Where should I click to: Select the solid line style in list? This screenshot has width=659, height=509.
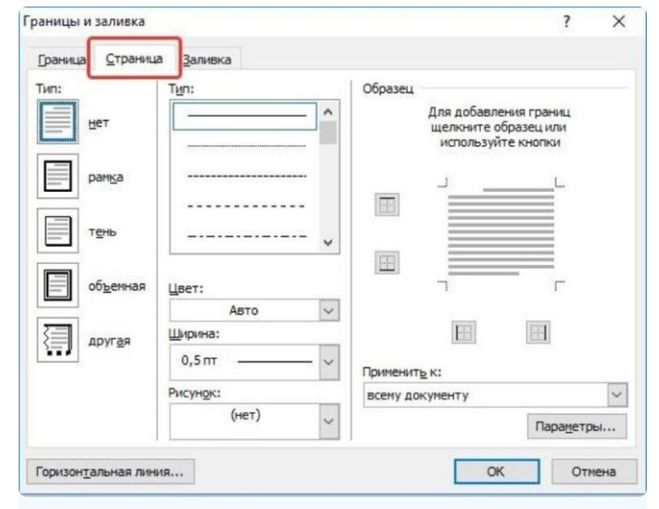click(245, 117)
